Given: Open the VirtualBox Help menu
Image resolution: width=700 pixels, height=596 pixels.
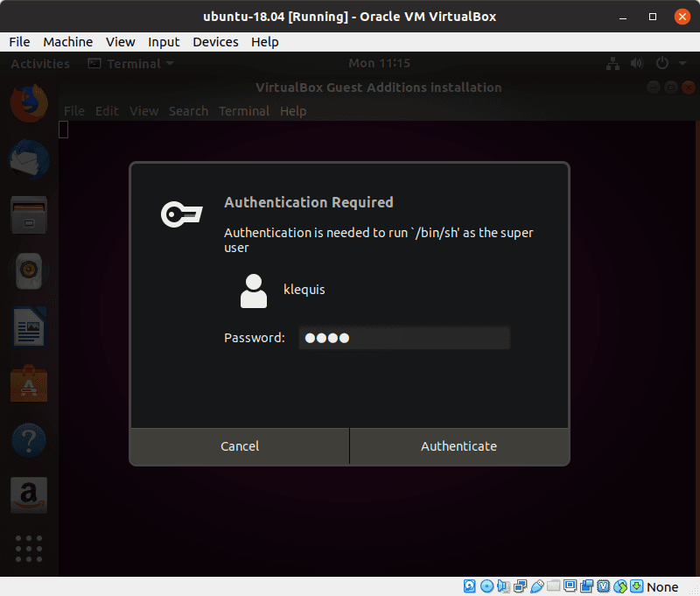Looking at the screenshot, I should [265, 42].
